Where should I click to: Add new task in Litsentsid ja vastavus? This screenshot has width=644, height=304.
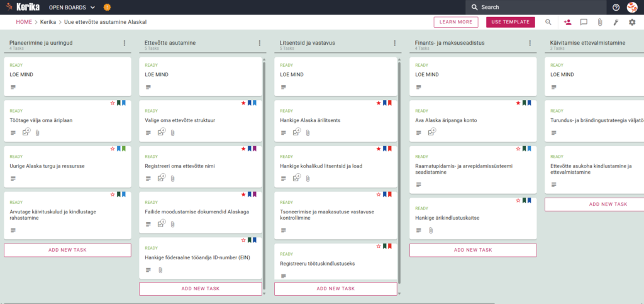tap(336, 289)
